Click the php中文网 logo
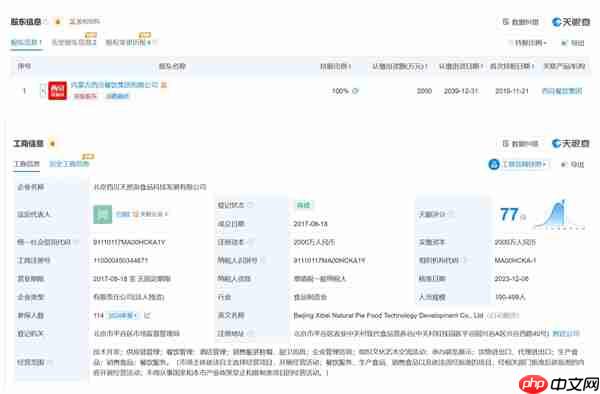The image size is (600, 394). tap(559, 384)
